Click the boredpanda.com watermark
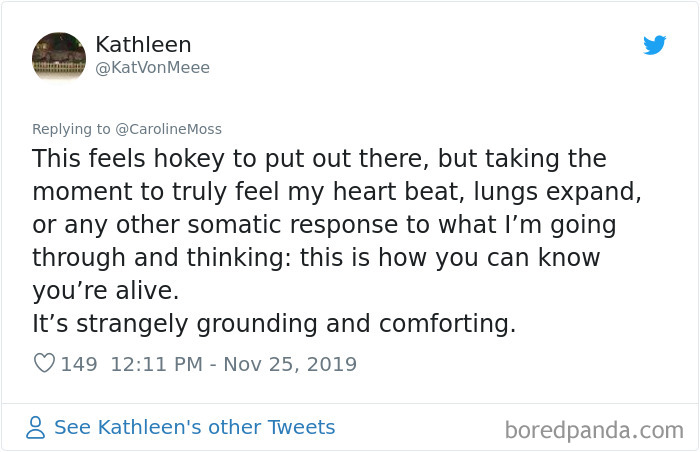The height and width of the screenshot is (452, 700). pyautogui.click(x=594, y=431)
